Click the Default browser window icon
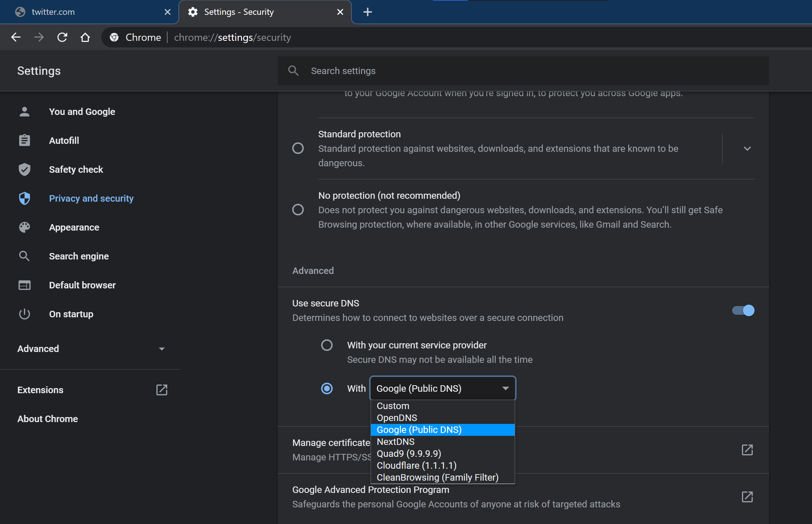Screen dimensions: 812x524 25,285
